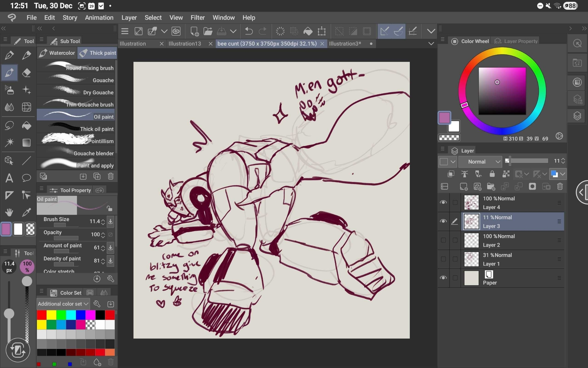Hide Layer 4 visibility eye
588x368 pixels.
[x=443, y=203]
